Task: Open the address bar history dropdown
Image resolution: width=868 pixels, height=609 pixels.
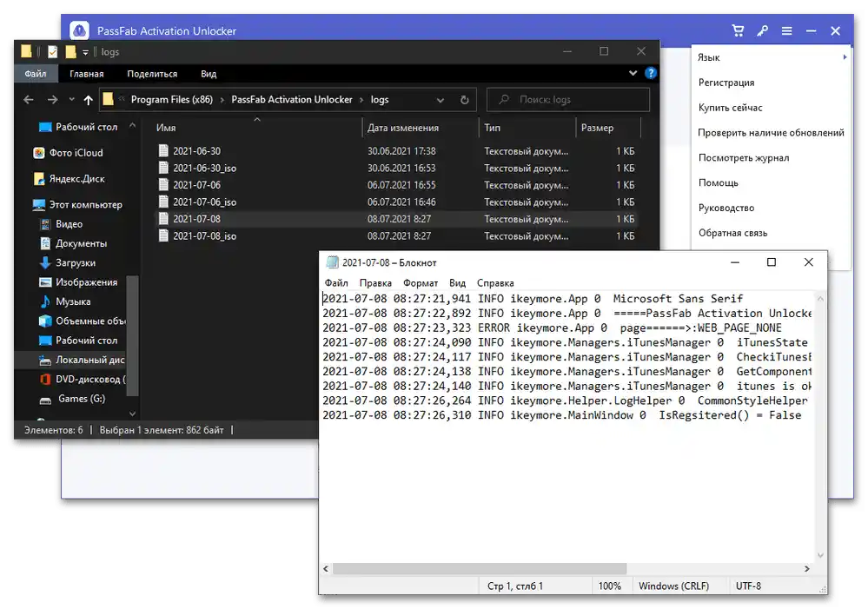Action: coord(441,100)
